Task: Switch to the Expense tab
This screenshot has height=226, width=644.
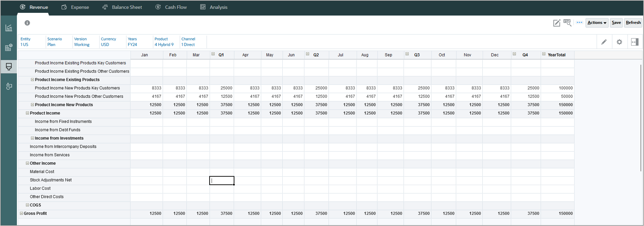Action: pos(75,7)
